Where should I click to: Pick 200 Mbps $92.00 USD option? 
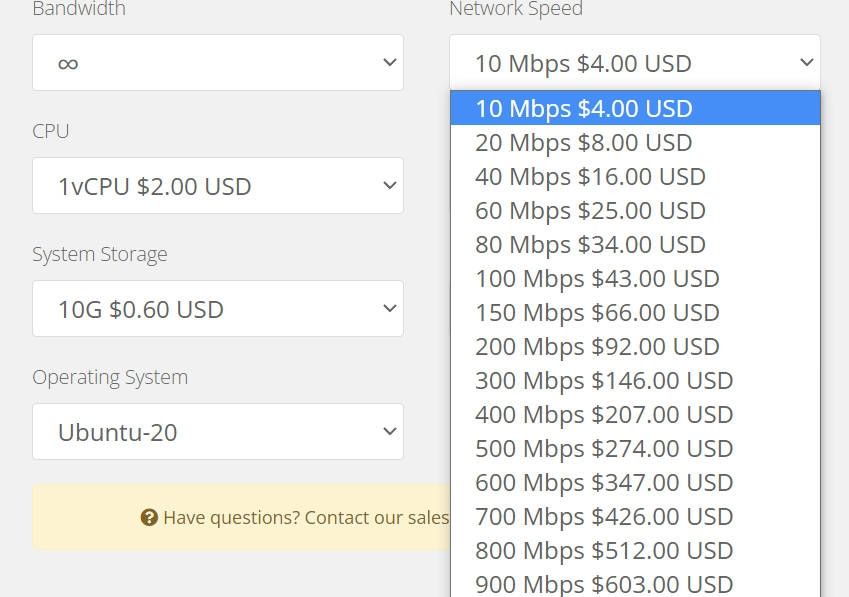634,346
